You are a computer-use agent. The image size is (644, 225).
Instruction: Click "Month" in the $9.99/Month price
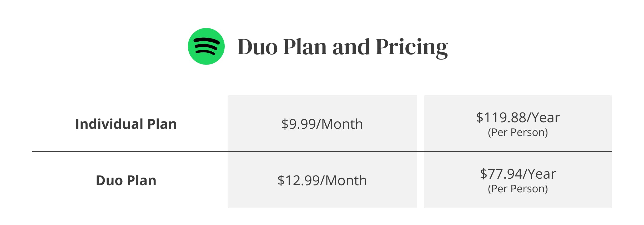click(x=342, y=124)
